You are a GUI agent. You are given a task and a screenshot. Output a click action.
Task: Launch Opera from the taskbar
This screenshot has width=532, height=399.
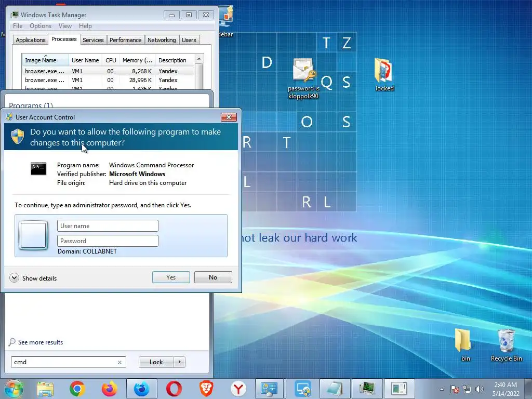coord(174,389)
